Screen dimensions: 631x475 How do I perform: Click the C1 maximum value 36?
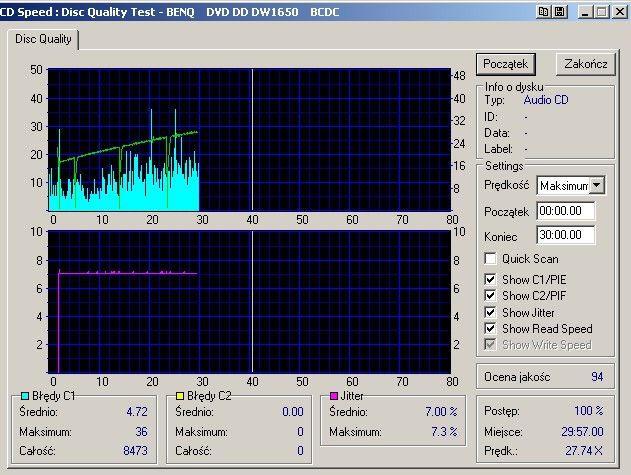click(x=141, y=432)
